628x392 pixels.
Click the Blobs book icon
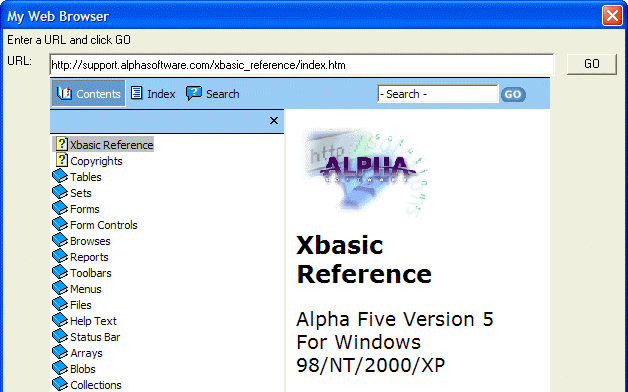click(x=60, y=368)
